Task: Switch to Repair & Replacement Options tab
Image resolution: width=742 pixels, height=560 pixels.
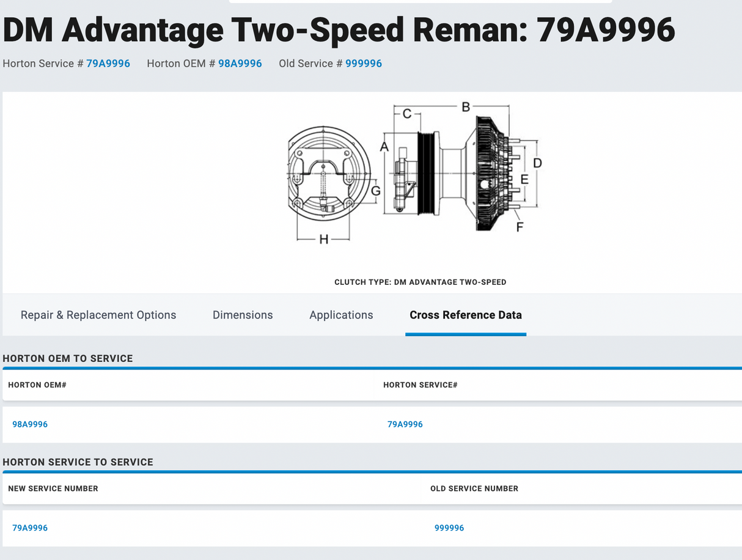Action: click(98, 315)
